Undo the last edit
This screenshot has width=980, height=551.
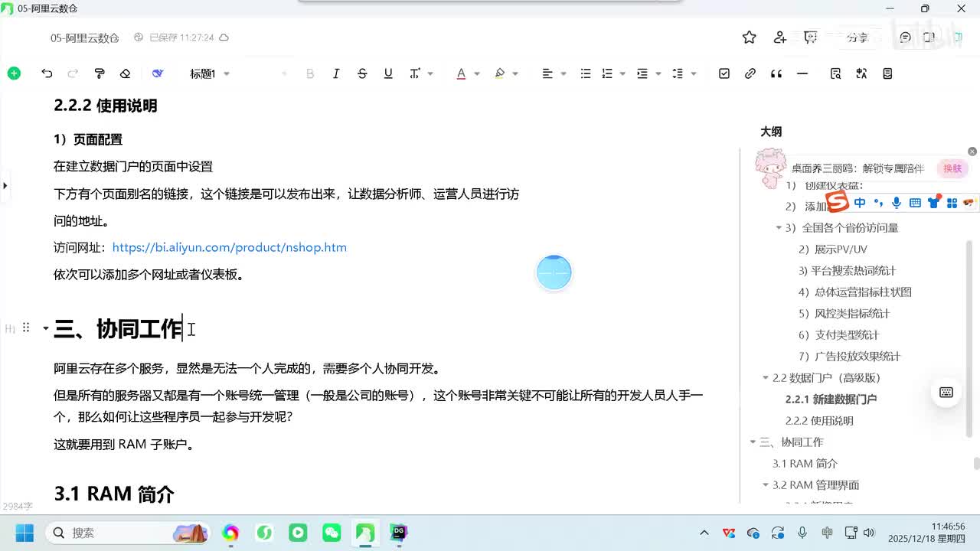(x=47, y=73)
